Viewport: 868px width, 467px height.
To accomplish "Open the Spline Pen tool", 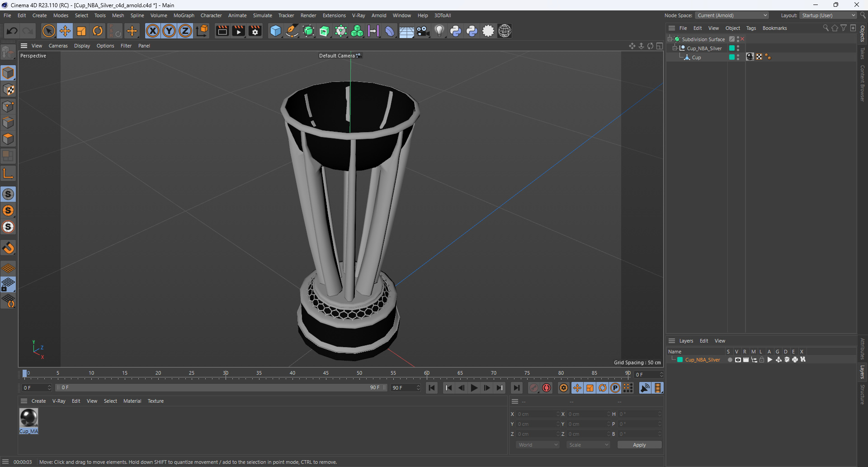I will click(292, 31).
